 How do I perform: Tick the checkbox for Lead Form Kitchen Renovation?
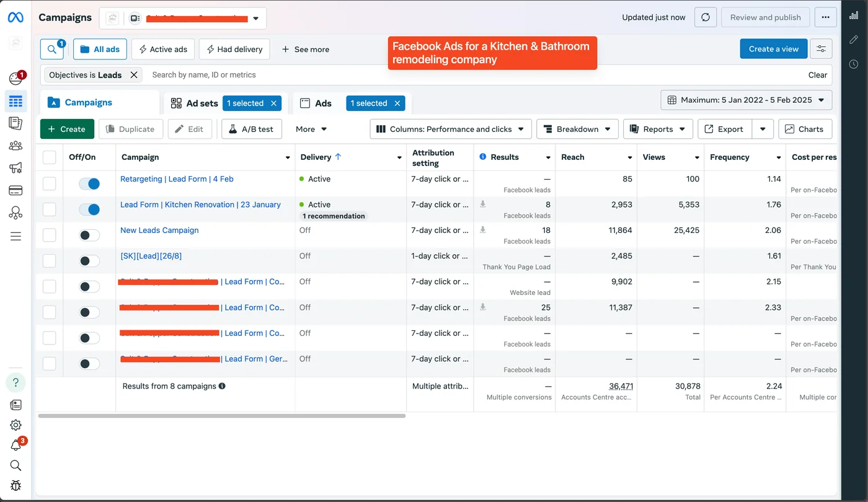49,209
